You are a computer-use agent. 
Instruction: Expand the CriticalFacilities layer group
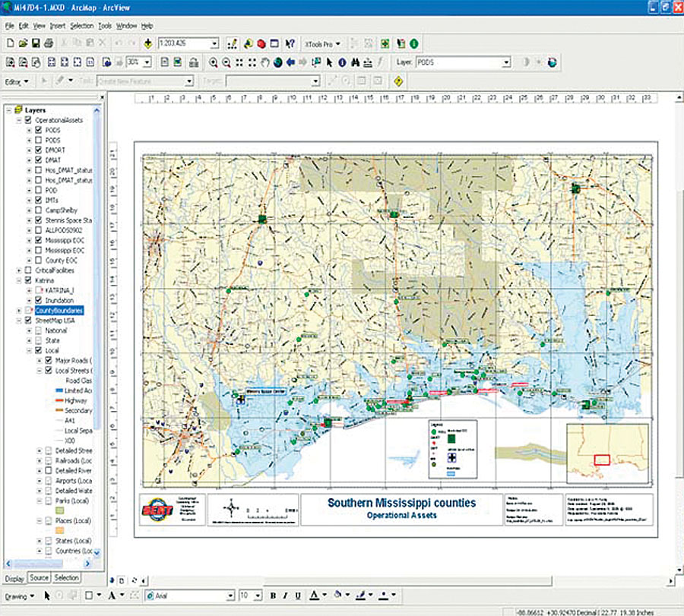[19, 270]
